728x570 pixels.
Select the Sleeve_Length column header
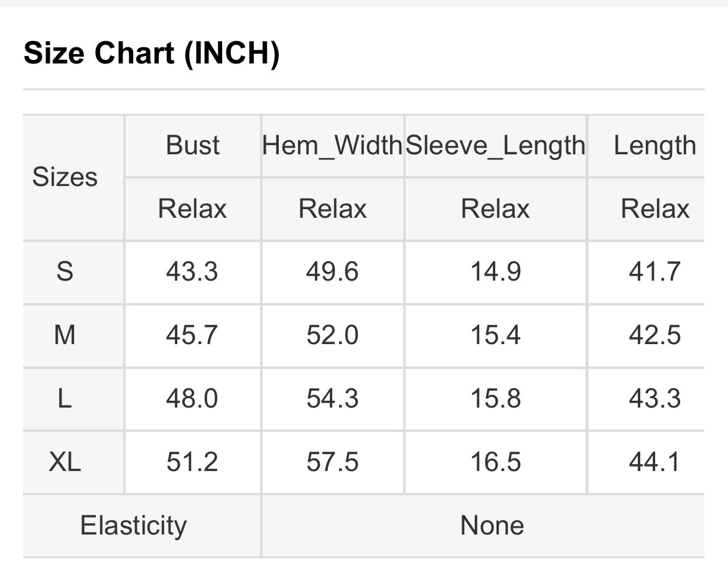click(x=495, y=146)
